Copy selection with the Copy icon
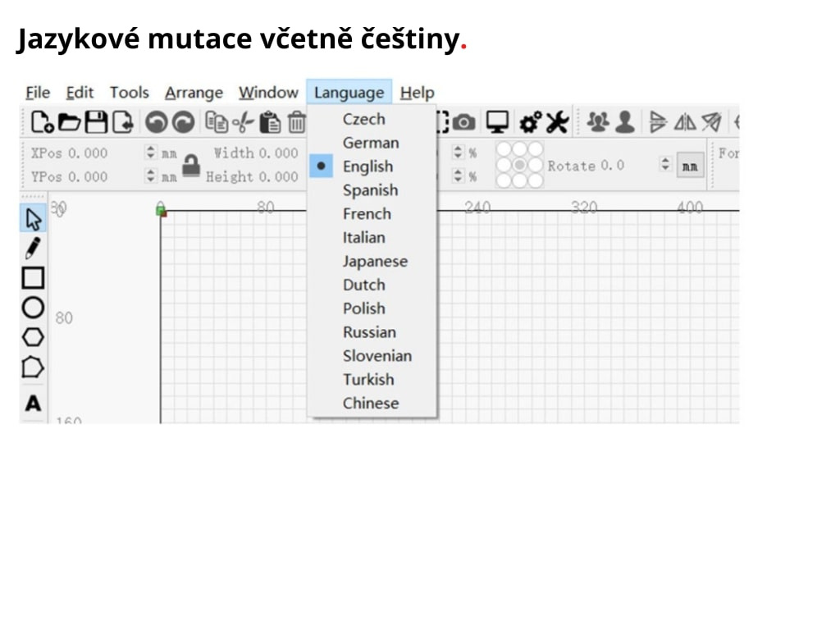840x630 pixels. click(x=217, y=122)
